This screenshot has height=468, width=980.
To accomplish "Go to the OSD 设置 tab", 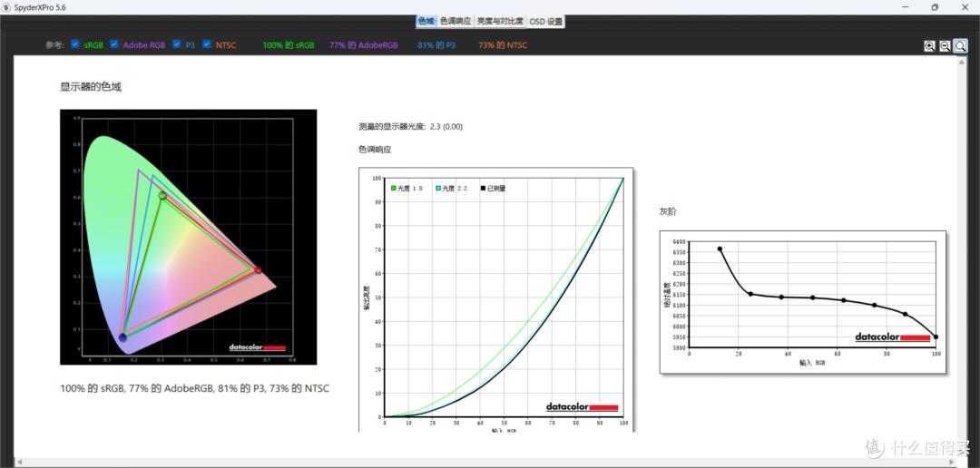I will tap(545, 21).
